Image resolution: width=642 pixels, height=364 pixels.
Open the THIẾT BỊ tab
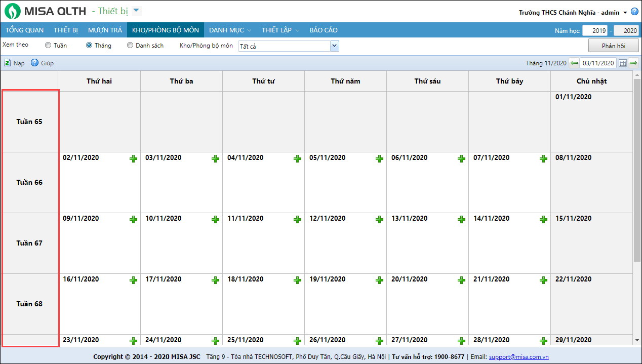(x=66, y=30)
